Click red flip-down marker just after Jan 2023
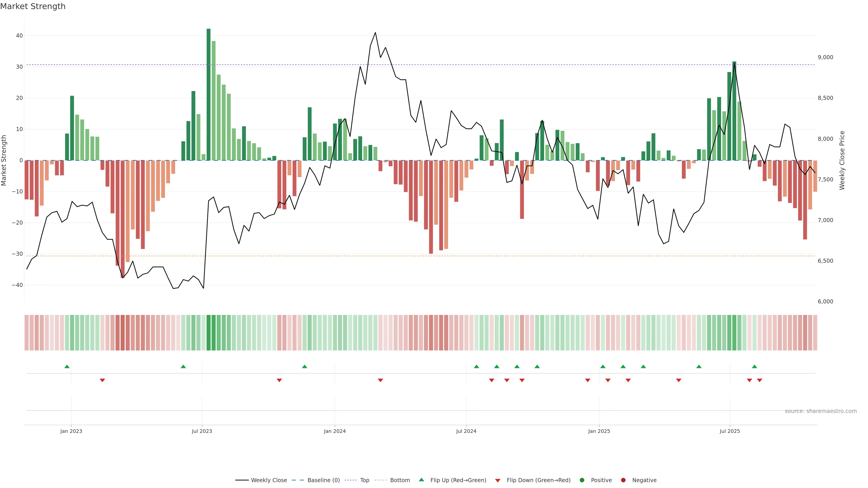 tap(102, 380)
